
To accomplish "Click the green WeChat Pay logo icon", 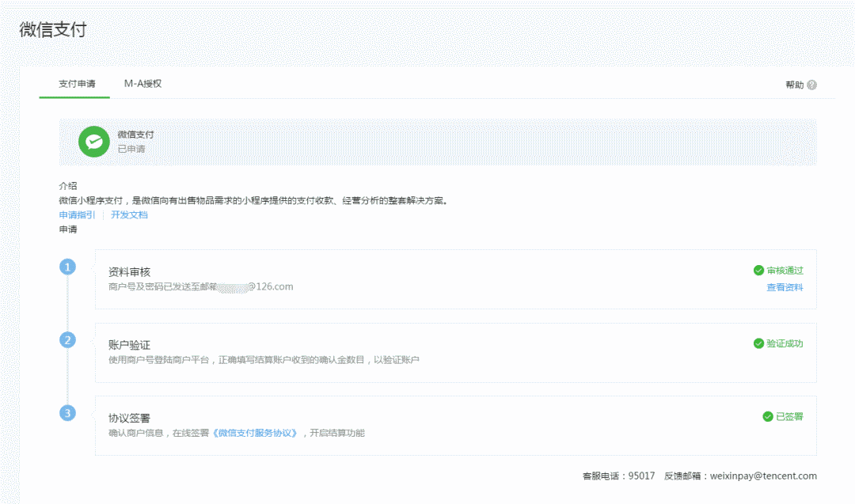I will [x=93, y=142].
